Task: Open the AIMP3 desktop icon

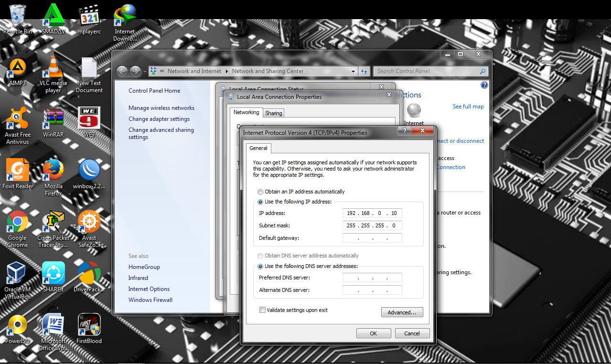Action: tap(18, 71)
